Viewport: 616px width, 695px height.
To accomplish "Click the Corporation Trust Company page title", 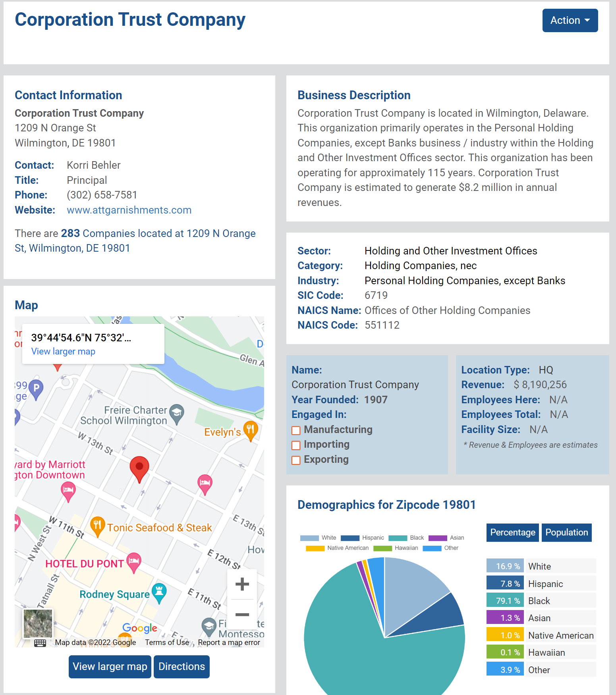I will pyautogui.click(x=130, y=20).
